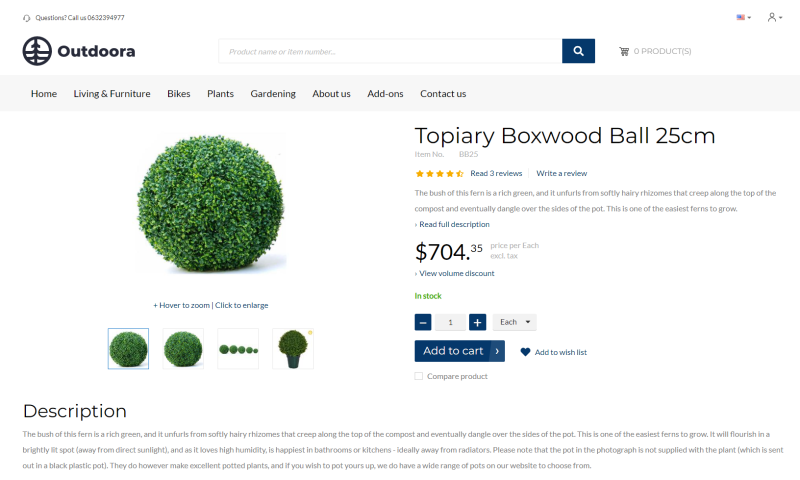The image size is (800, 480).
Task: Go to Living & Furniture menu
Action: [112, 94]
